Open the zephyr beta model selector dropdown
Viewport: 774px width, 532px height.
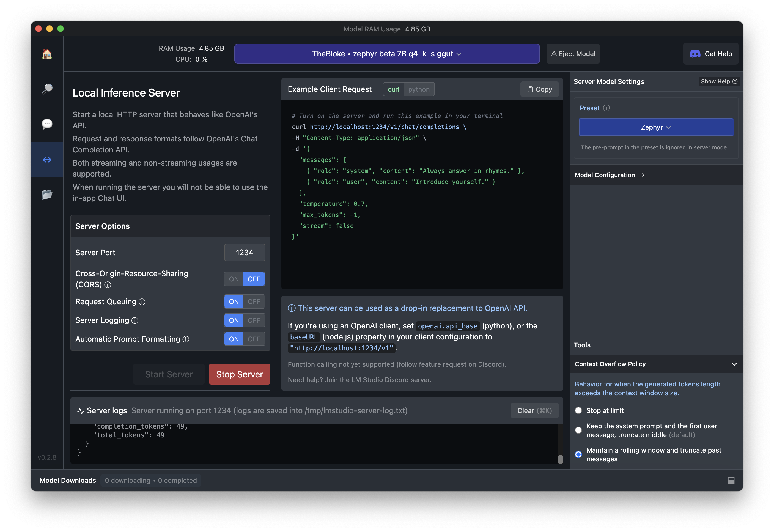387,54
